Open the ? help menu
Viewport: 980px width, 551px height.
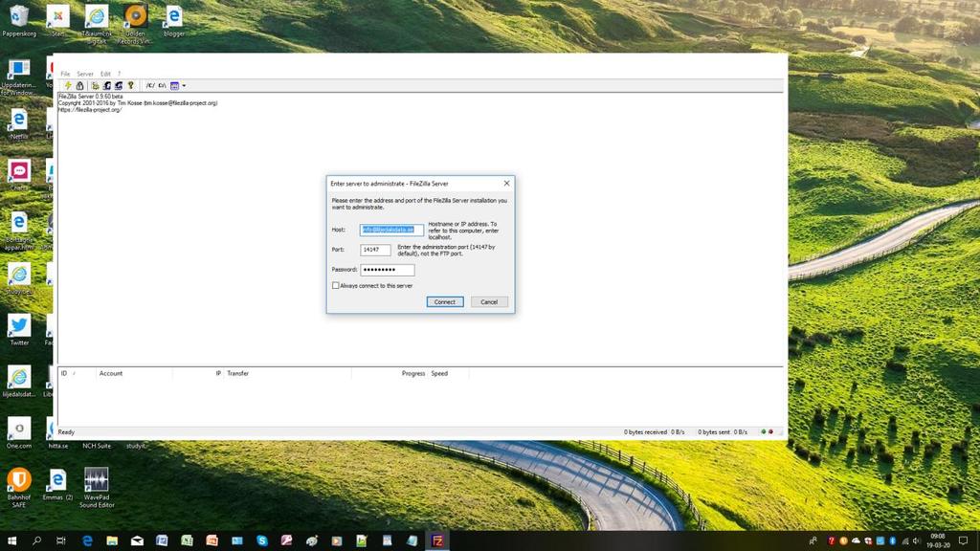[x=119, y=74]
